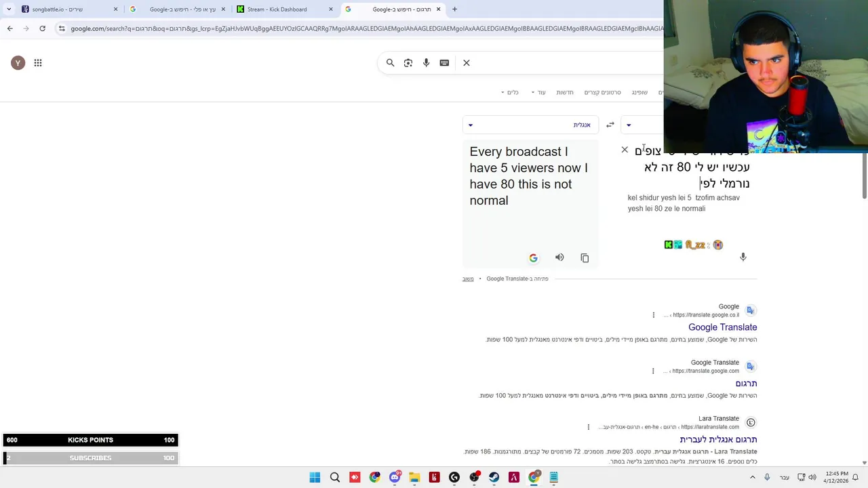Open the notifications bell
Viewport: 868px width, 488px height.
click(x=855, y=477)
